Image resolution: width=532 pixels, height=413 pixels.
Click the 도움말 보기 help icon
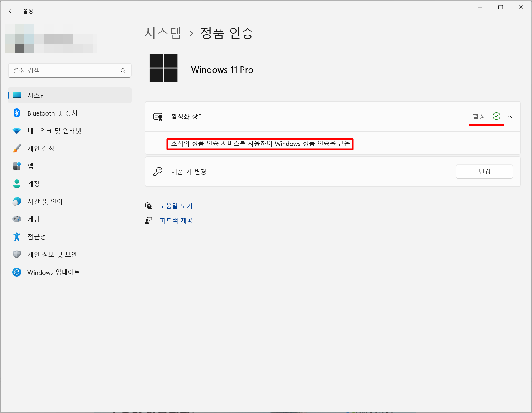148,206
